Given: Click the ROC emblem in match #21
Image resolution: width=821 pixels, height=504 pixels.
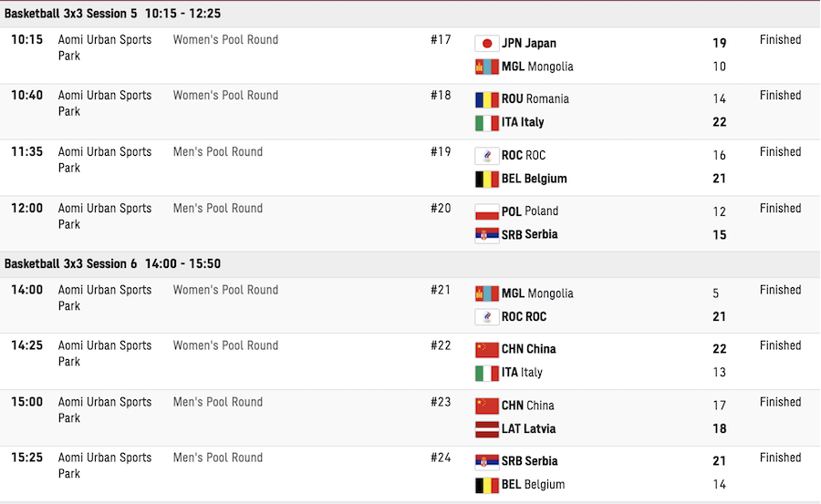Looking at the screenshot, I should click(486, 317).
